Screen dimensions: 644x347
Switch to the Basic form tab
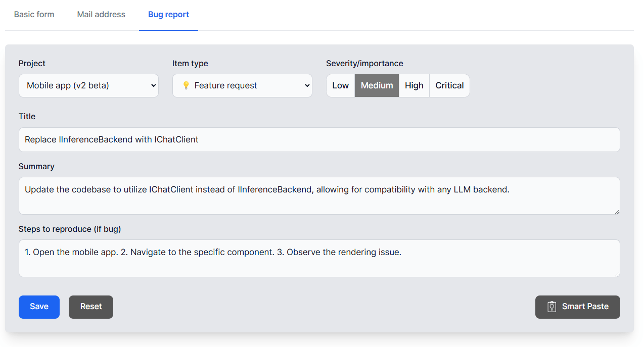click(34, 15)
